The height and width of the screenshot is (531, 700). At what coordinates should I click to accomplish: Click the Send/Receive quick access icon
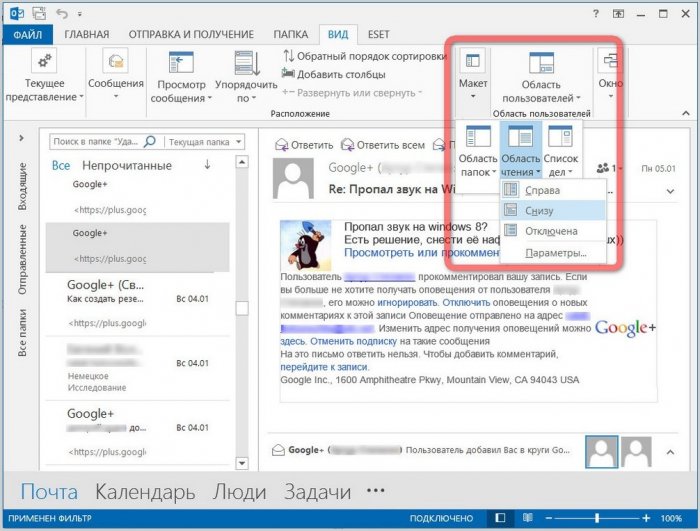(x=39, y=13)
